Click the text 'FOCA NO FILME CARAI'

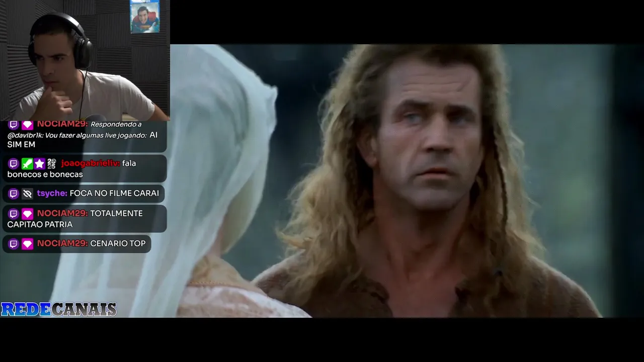point(114,193)
